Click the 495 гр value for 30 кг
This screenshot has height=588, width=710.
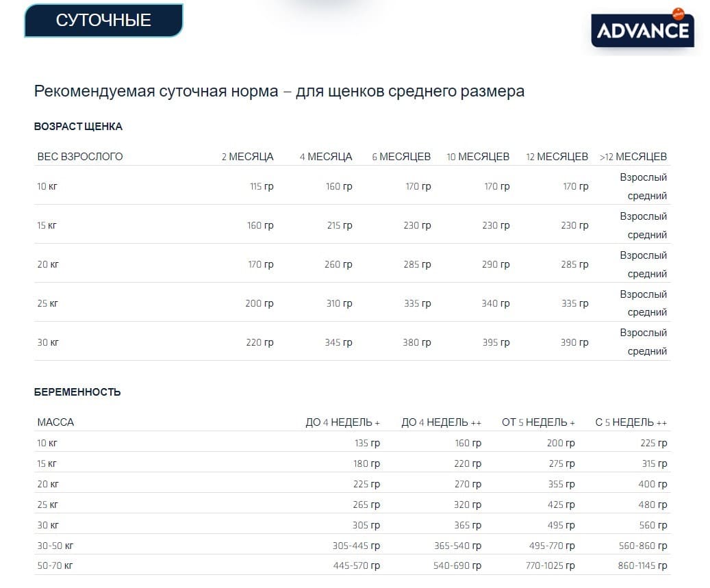562,525
